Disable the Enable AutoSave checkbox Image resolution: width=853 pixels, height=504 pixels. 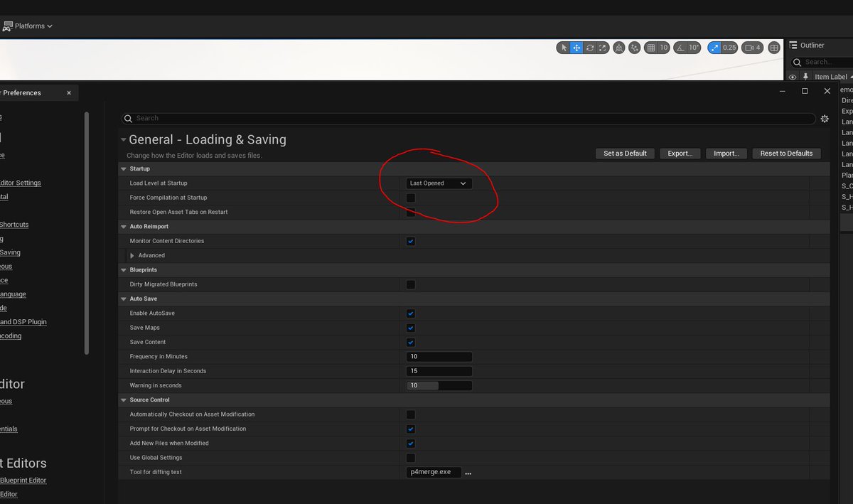[x=411, y=313]
